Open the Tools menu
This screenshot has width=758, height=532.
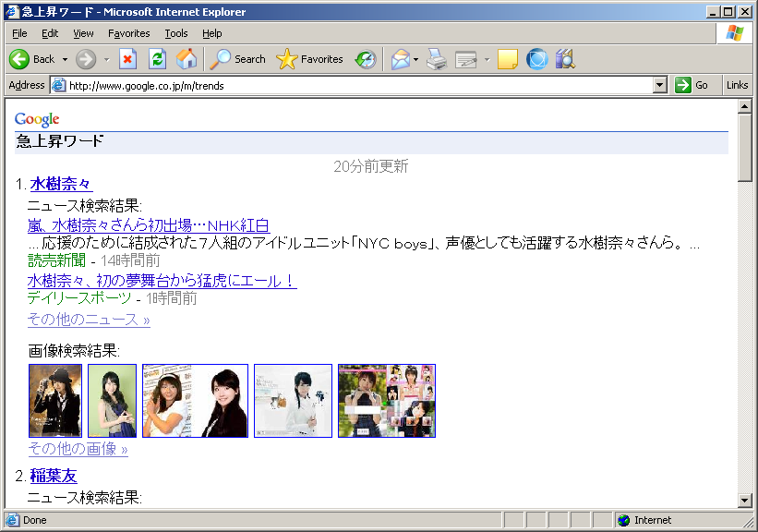(175, 33)
